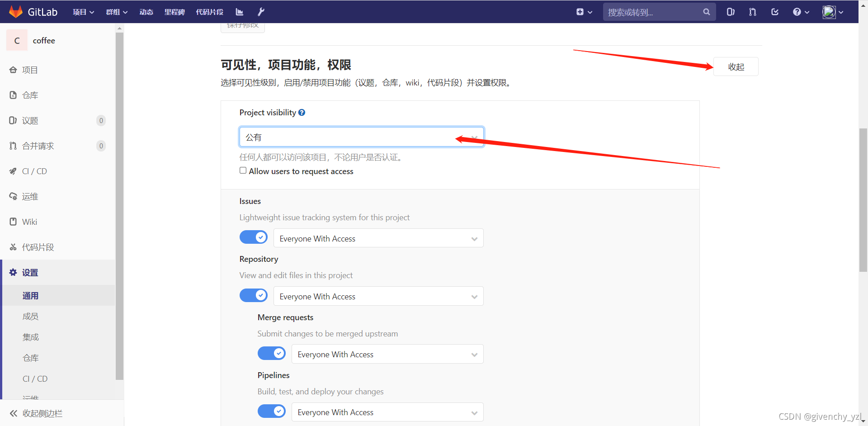Click the home icon beside 项目 in the sidebar
Screen dimensions: 868x426
coord(13,70)
